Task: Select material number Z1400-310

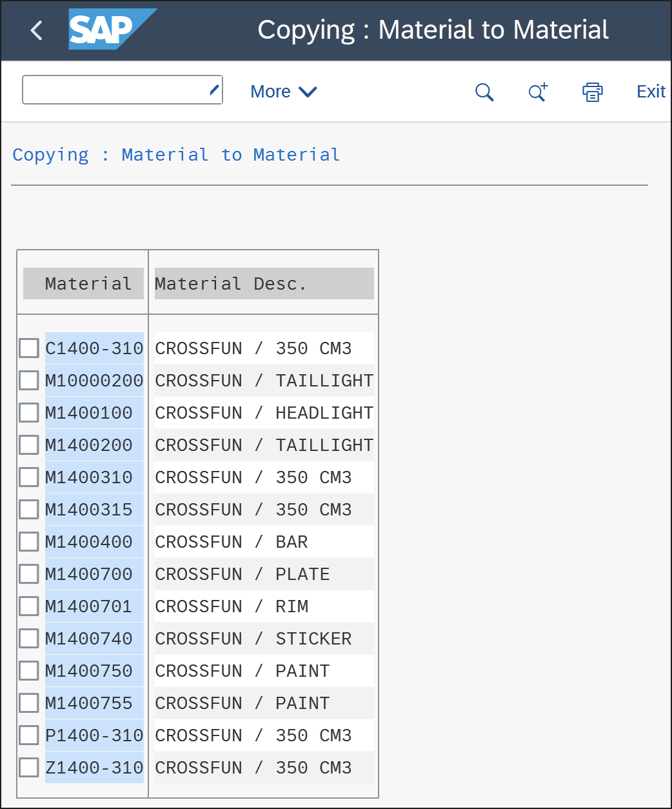Action: click(x=94, y=768)
